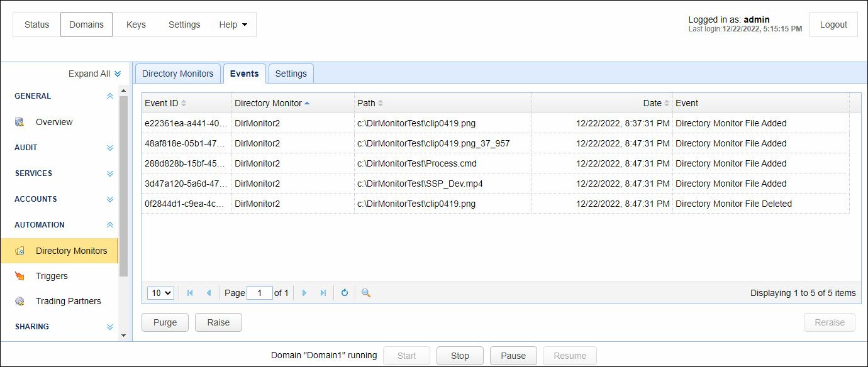This screenshot has width=868, height=367.
Task: Expand the SHARING section
Action: [x=110, y=327]
